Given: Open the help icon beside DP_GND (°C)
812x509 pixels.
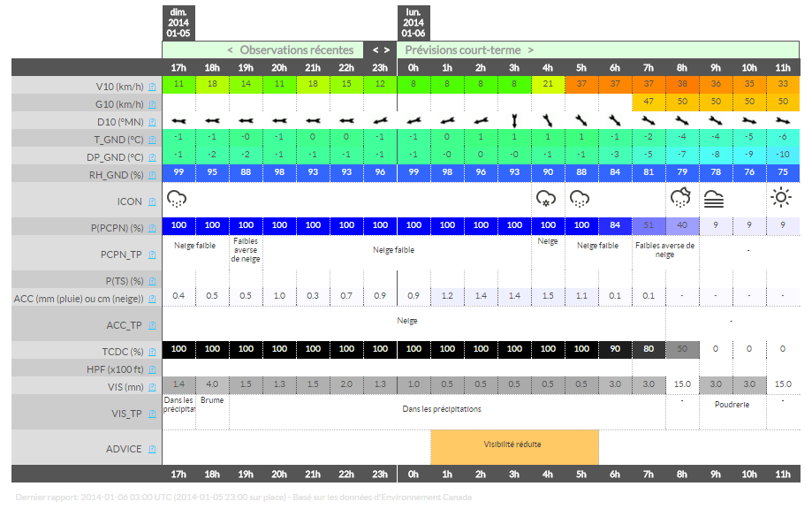Looking at the screenshot, I should pyautogui.click(x=152, y=157).
